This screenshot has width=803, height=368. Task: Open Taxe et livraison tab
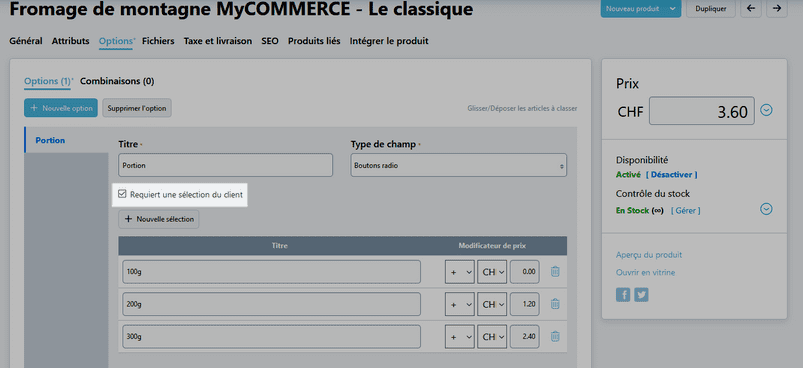click(218, 41)
